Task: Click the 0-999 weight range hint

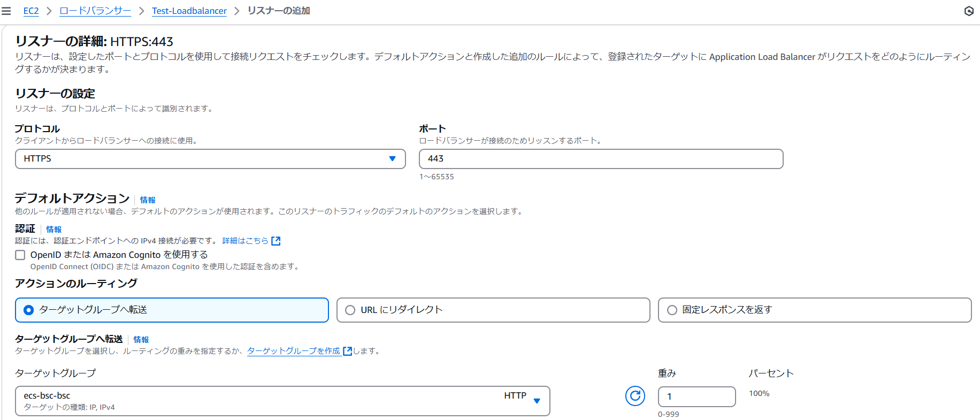Action: tap(669, 414)
